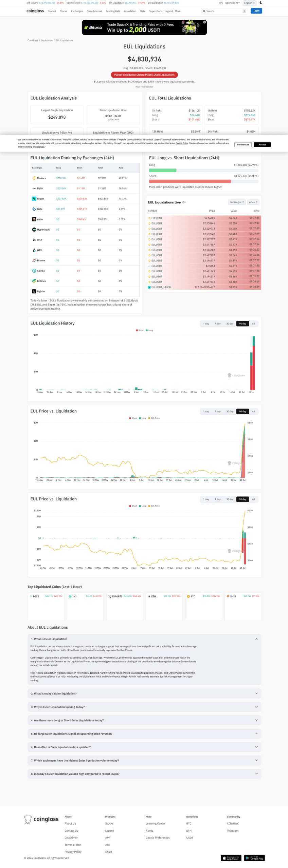This screenshot has height=868, width=288.
Task: Expand 'What is today's Euler liquidation?' FAQ
Action: pos(144,693)
